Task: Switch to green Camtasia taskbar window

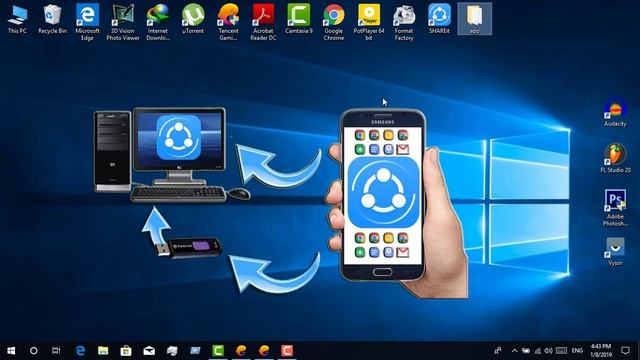Action: click(218, 351)
